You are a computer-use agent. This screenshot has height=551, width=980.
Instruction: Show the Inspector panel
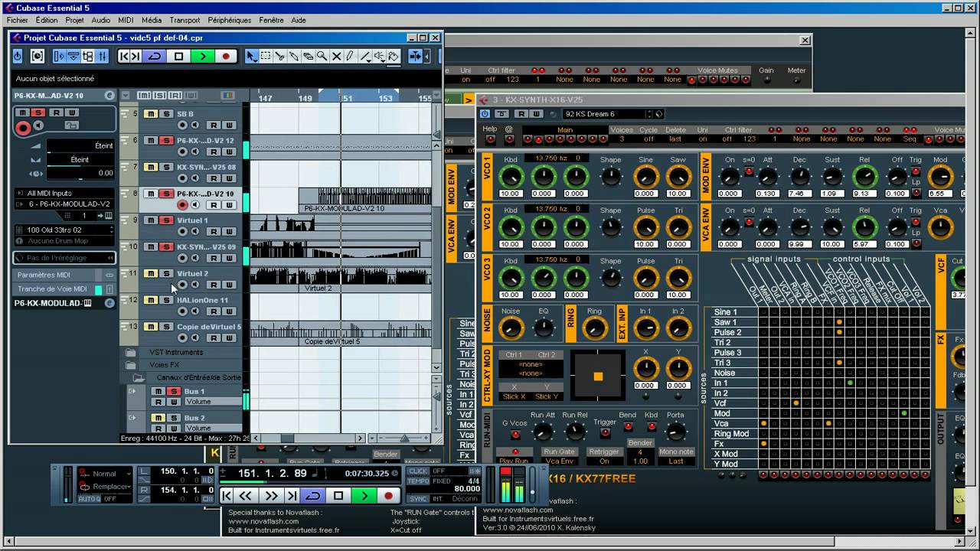tap(60, 56)
